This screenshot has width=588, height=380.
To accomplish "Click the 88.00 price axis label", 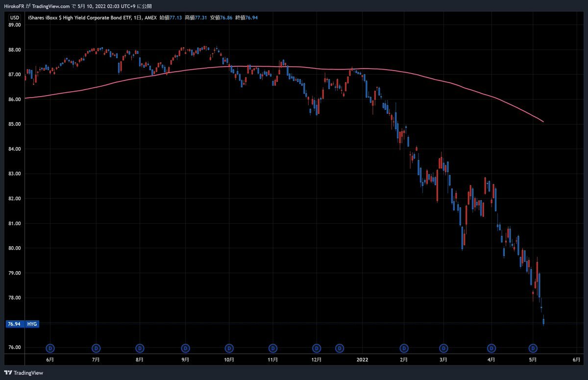I will point(15,50).
